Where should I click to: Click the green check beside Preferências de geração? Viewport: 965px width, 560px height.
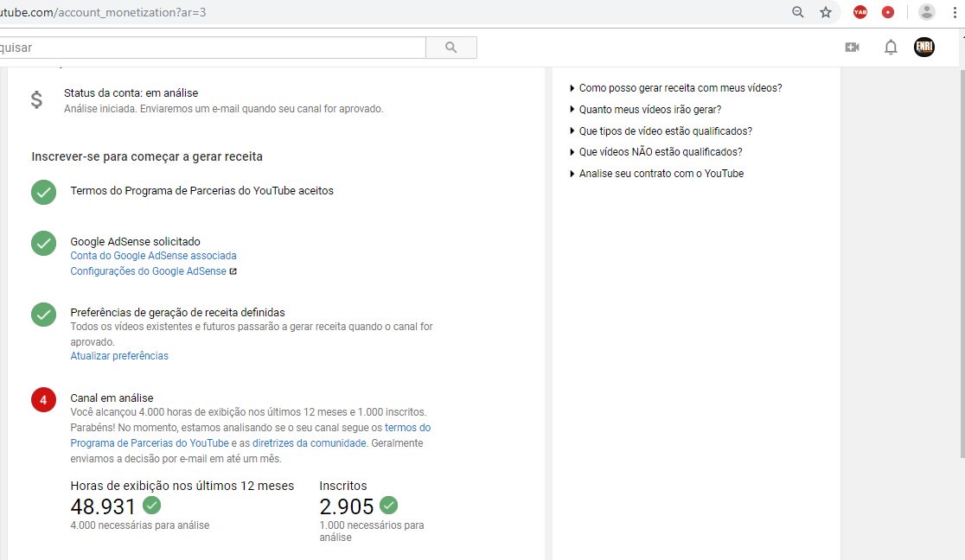44,314
